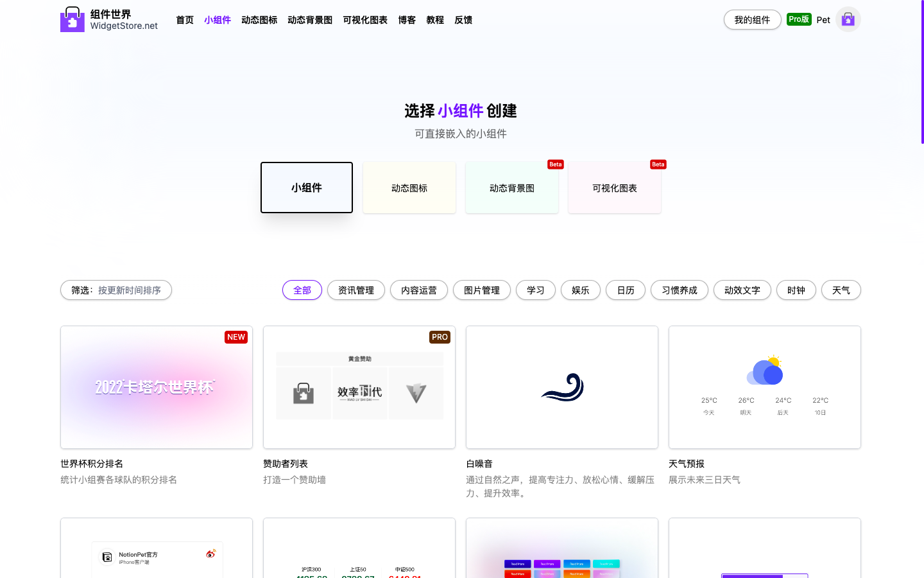Filter by 动效文字 tag
The width and height of the screenshot is (924, 578).
pos(742,290)
